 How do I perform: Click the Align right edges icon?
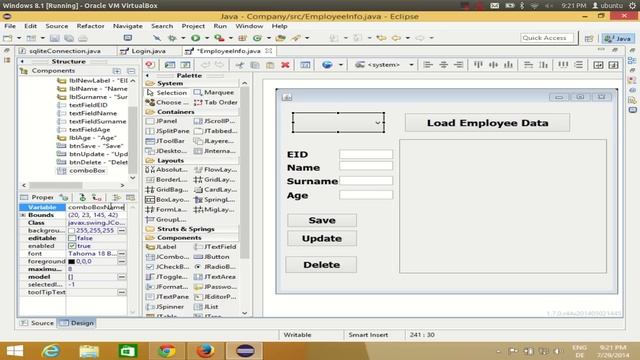458,65
